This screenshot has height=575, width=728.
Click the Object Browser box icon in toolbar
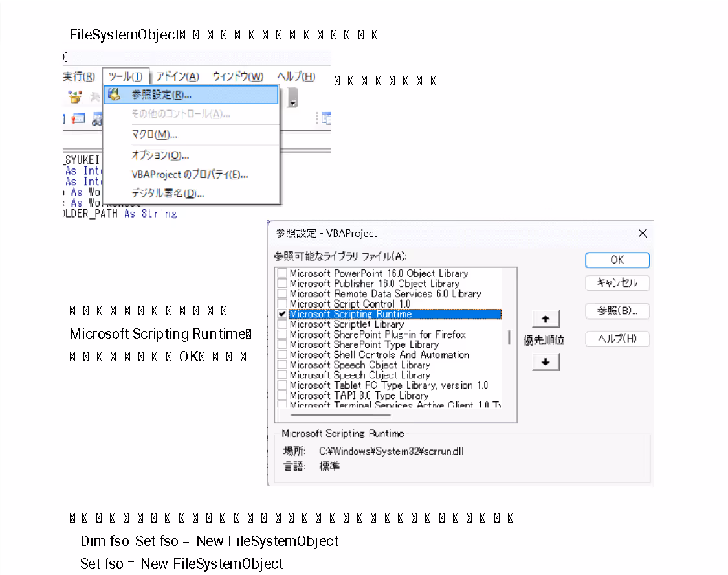tap(75, 96)
